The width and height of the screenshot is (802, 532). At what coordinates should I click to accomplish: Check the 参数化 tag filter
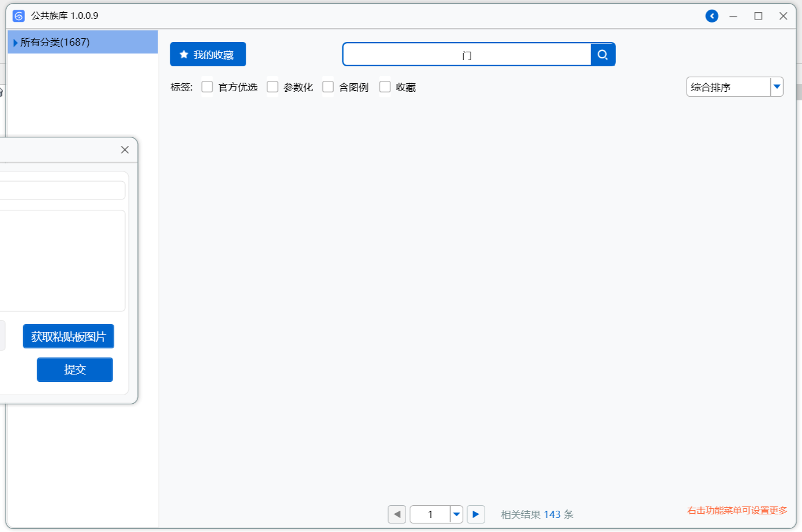pos(272,87)
